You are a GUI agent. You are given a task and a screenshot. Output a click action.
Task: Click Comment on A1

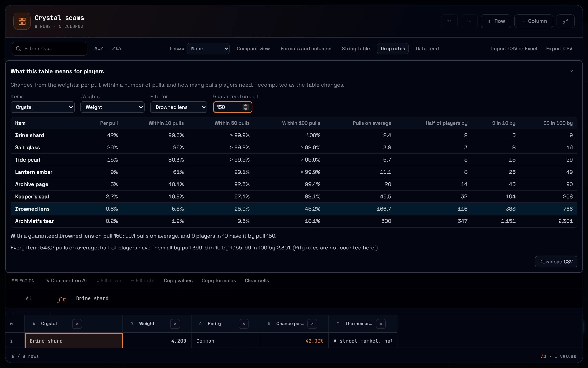pyautogui.click(x=66, y=281)
